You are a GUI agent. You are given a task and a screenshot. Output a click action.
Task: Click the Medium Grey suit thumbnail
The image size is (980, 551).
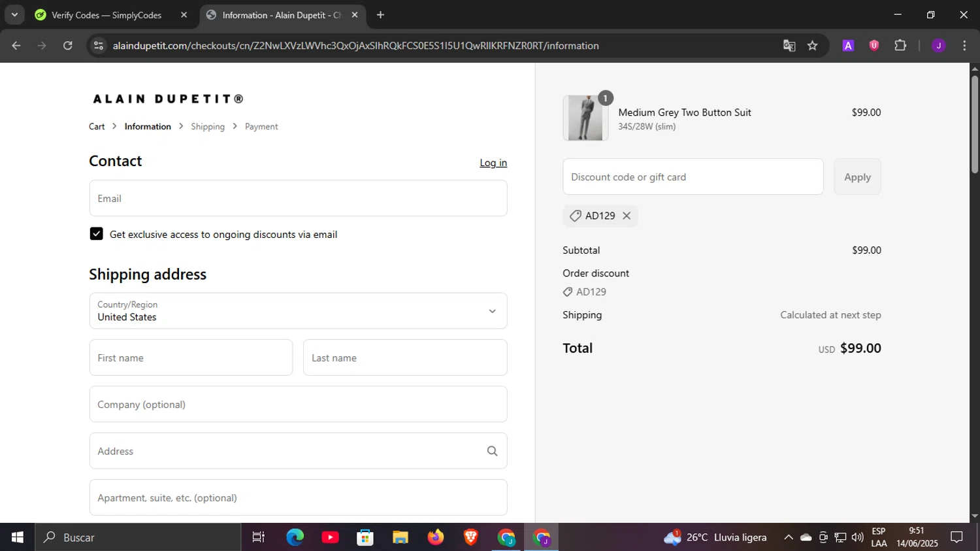click(x=585, y=118)
